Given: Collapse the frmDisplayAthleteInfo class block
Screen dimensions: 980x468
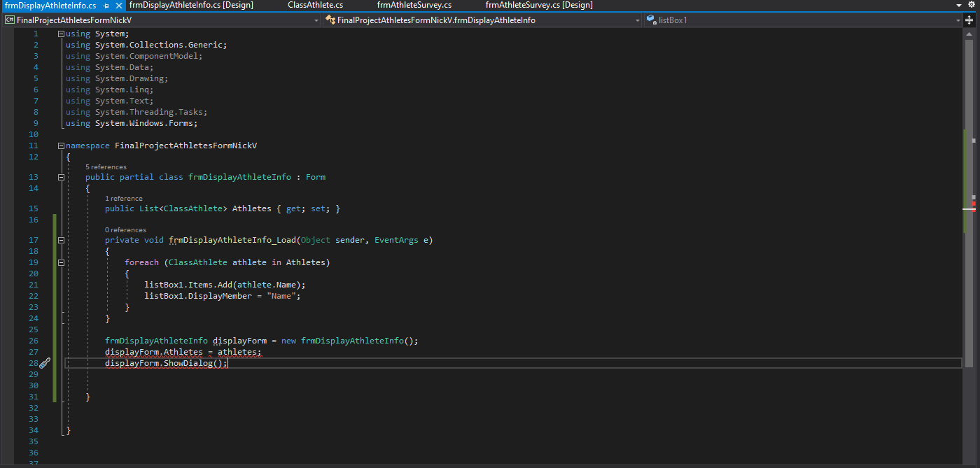Looking at the screenshot, I should point(62,177).
